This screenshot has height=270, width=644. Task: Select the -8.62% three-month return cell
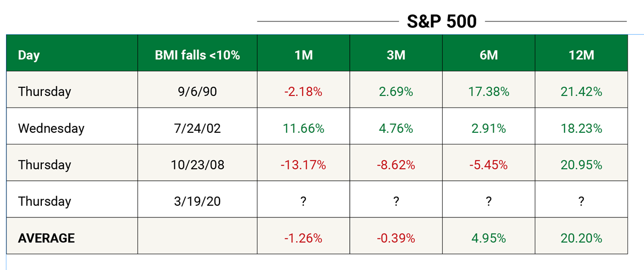pos(396,165)
